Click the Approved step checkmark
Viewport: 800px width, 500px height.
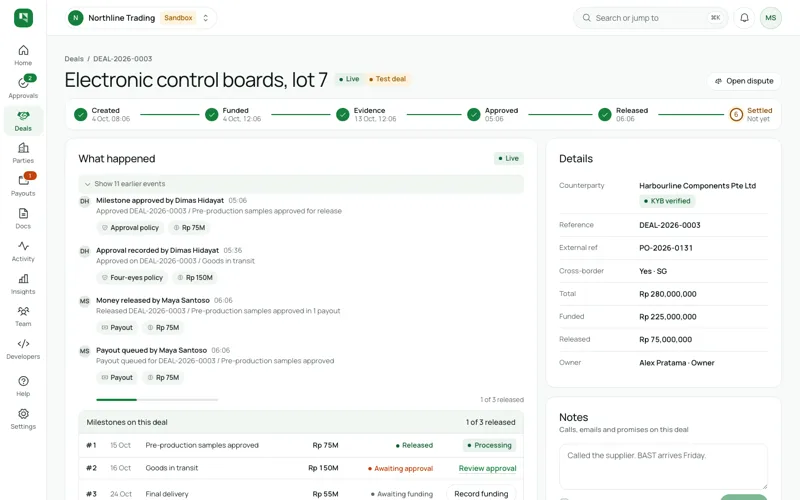[x=473, y=115]
